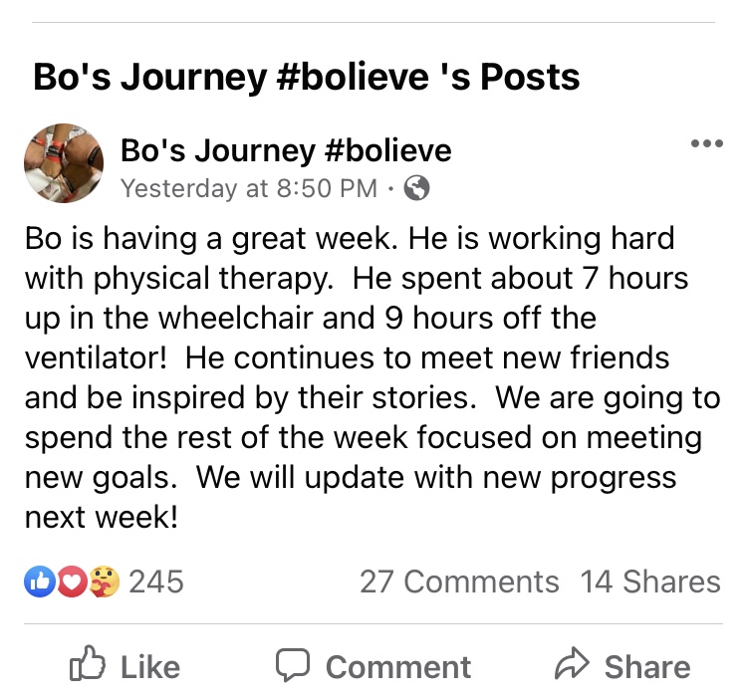Tap the Comment button label
The image size is (747, 700).
point(398,667)
